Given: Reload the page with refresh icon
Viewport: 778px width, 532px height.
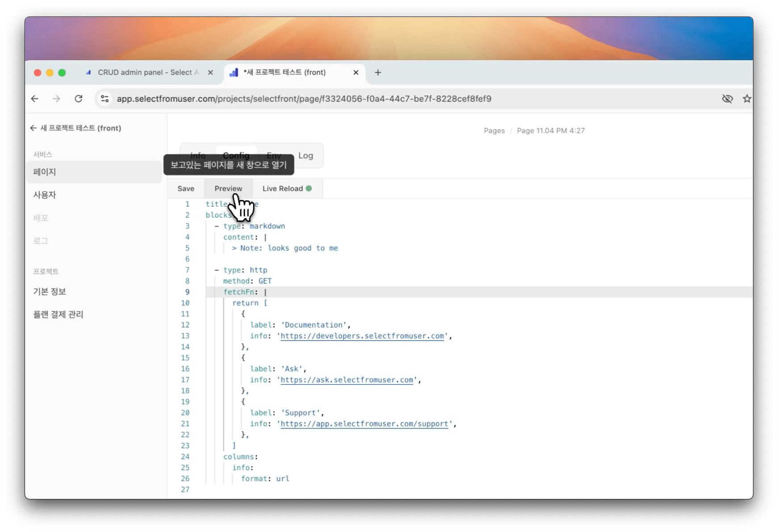Looking at the screenshot, I should click(79, 99).
